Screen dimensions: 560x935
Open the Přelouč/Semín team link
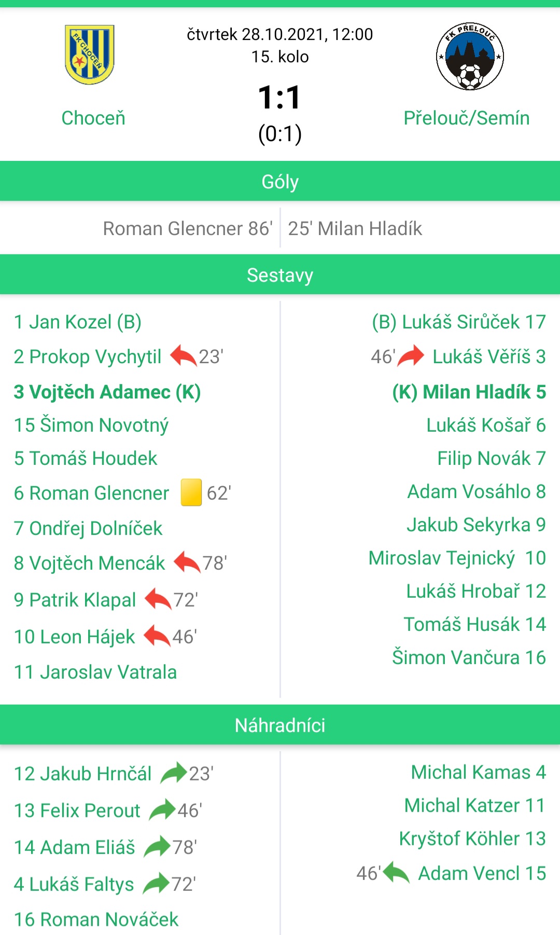pos(467,118)
